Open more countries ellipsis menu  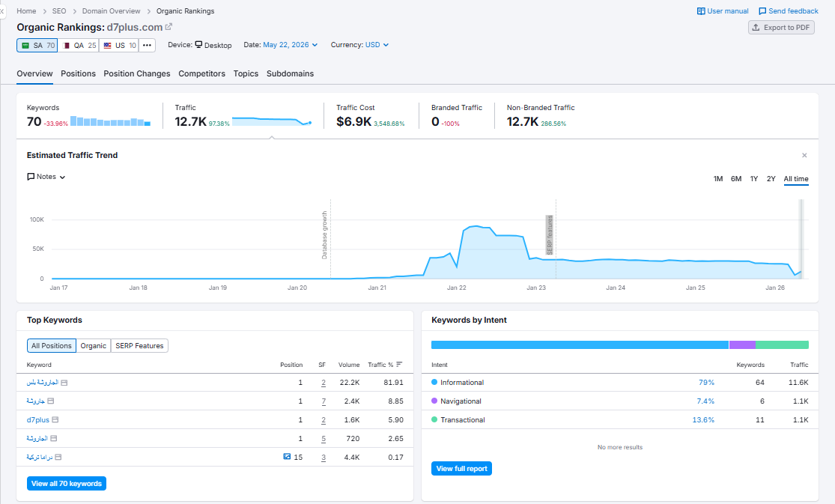point(147,45)
